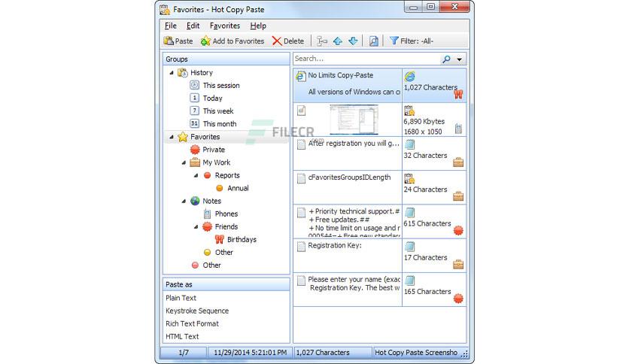
Task: Click the screenshot thumbnail clip
Action: 354,120
